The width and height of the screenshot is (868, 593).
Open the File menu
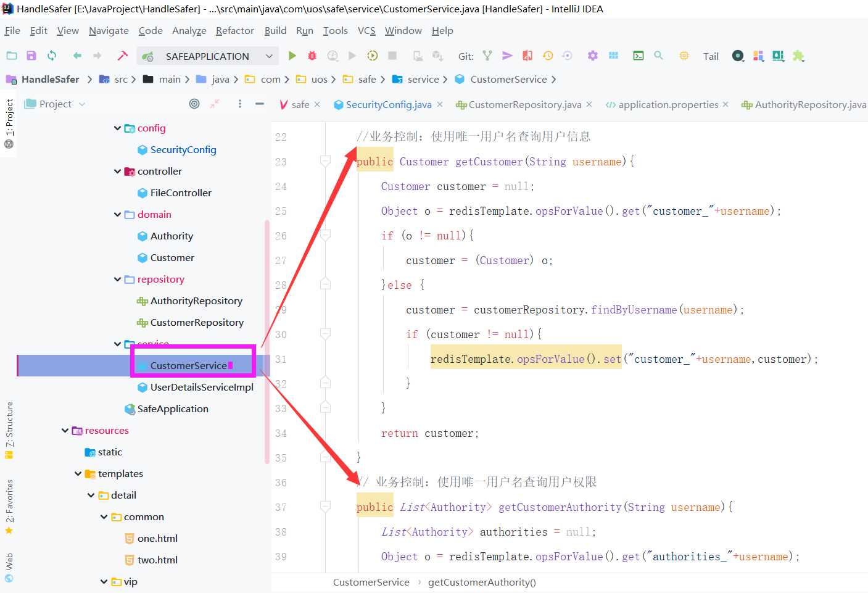(12, 30)
